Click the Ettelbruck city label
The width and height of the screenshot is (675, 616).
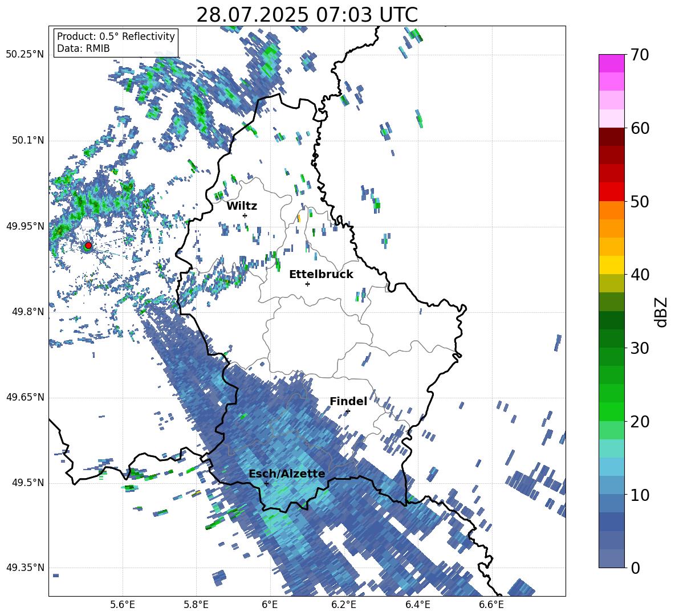coord(321,275)
